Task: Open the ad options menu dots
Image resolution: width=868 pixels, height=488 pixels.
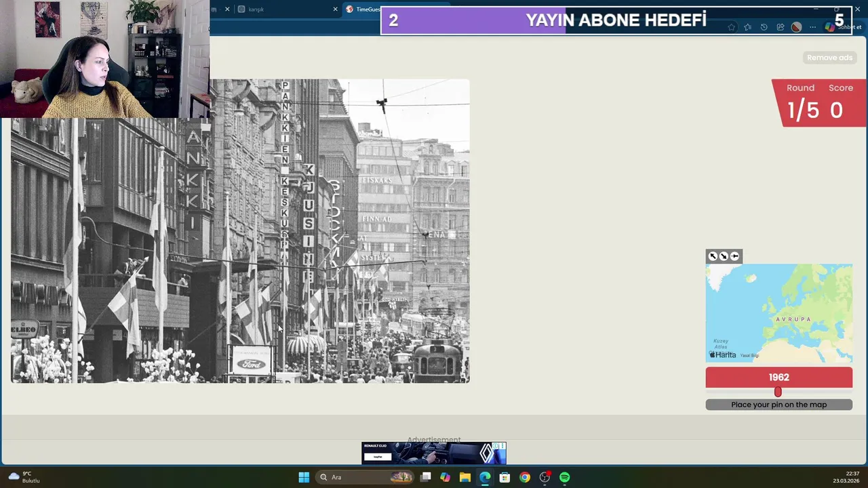Action: click(502, 446)
